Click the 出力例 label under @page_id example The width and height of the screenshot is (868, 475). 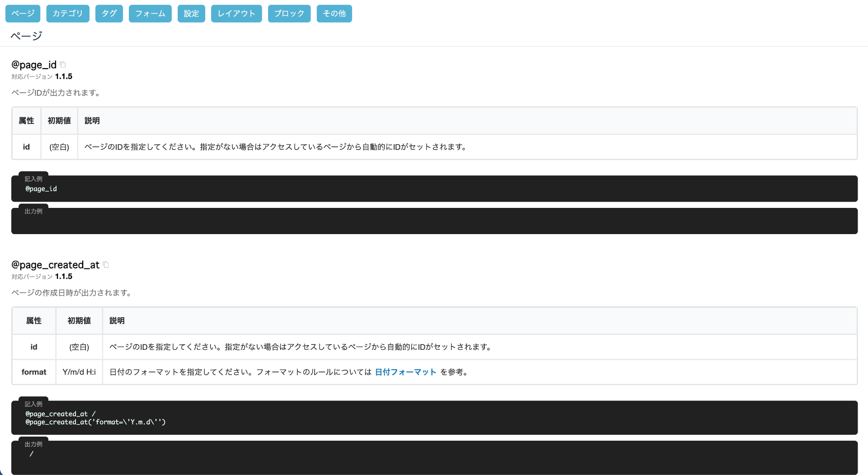(x=33, y=211)
